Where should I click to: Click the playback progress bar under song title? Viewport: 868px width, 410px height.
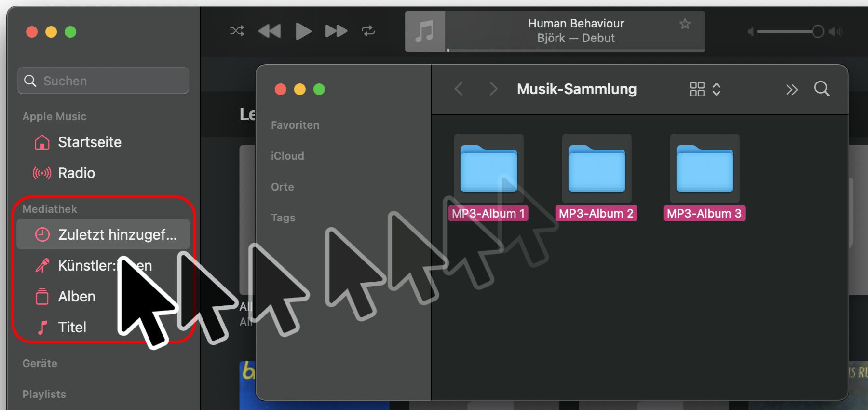[576, 50]
